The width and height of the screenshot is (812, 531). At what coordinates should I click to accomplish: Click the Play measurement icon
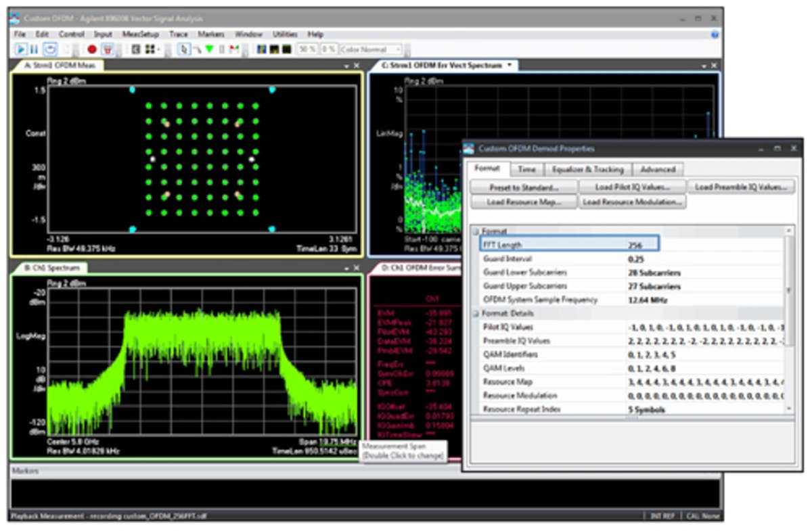tap(21, 49)
